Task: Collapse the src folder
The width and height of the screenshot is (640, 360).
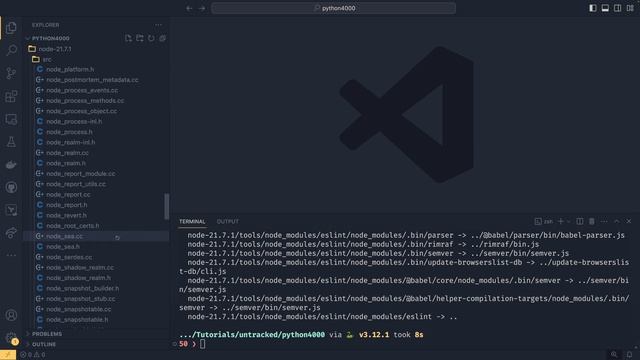Action: 47,59
